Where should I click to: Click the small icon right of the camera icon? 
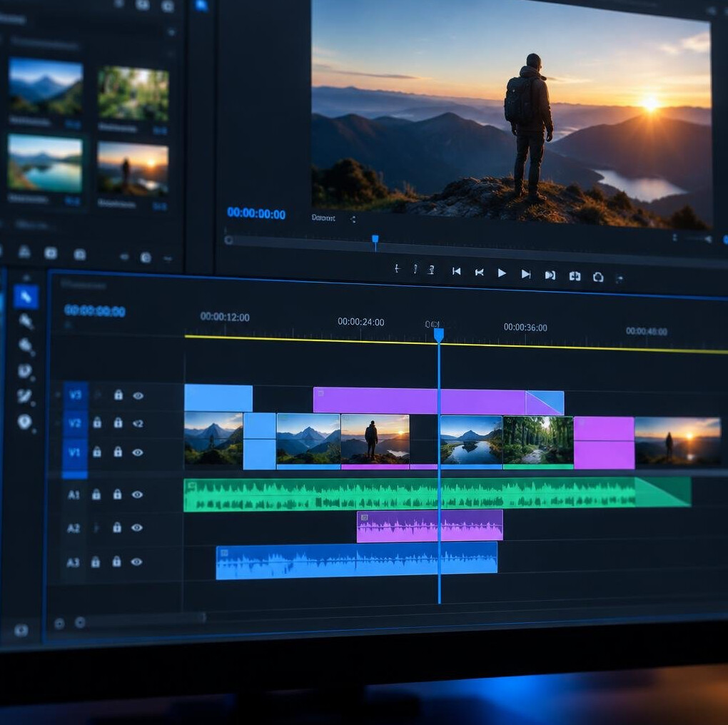click(x=620, y=278)
